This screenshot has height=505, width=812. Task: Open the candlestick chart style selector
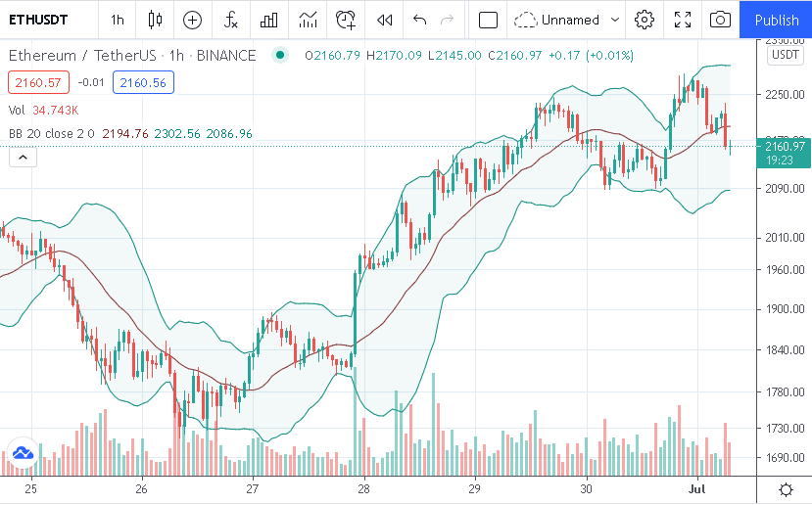pyautogui.click(x=155, y=20)
